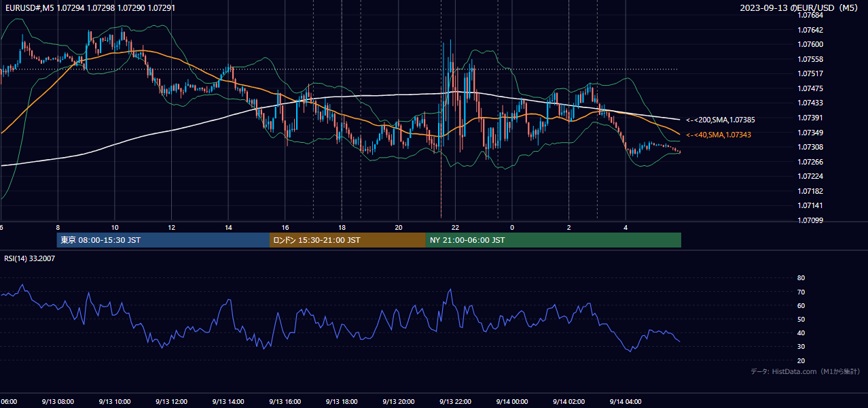
Task: Click the hour 16 label on the price chart axis
Action: 285,227
